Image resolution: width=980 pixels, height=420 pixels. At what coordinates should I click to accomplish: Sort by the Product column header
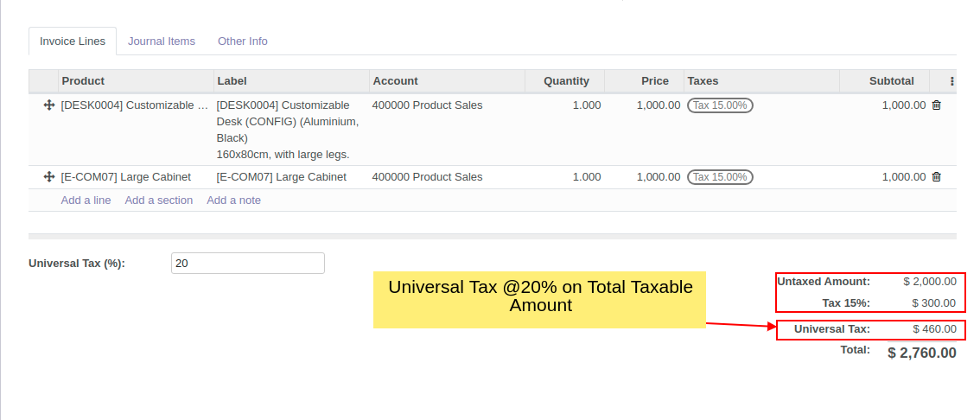pos(83,81)
